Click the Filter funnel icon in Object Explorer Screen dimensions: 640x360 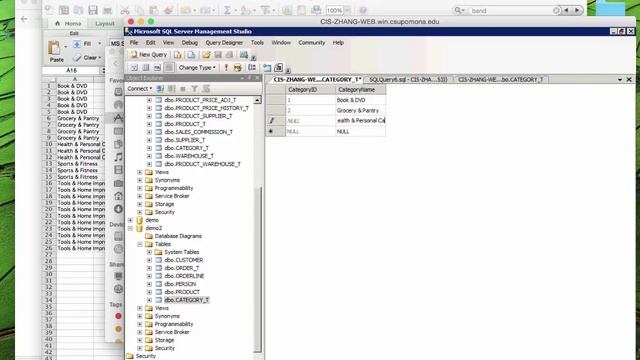tap(195, 89)
